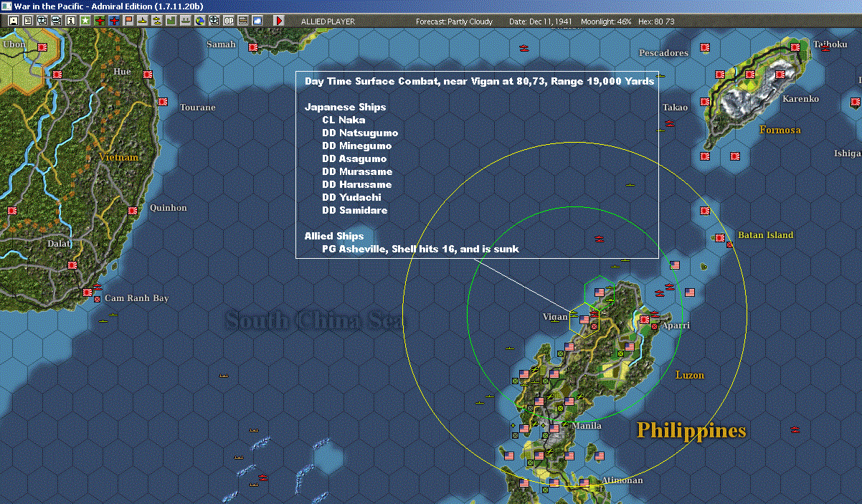Click the 'Japanese Ships' heading
The height and width of the screenshot is (504, 862).
(x=346, y=107)
